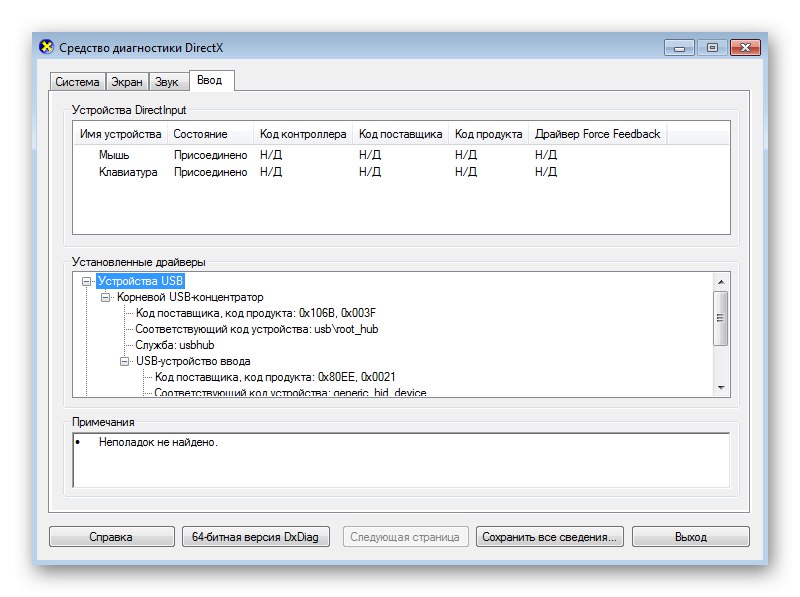Viewport: 800px width, 597px height.
Task: Switch to the Система tab
Action: (77, 82)
